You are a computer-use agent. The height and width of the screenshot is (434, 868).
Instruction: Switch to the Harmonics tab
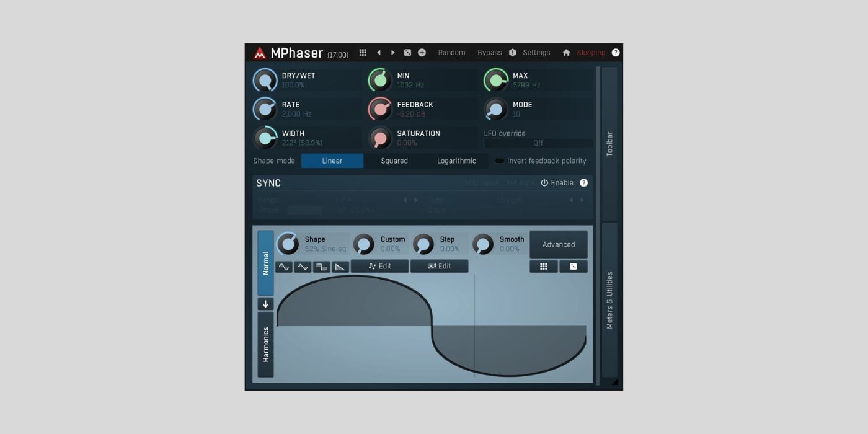(265, 345)
